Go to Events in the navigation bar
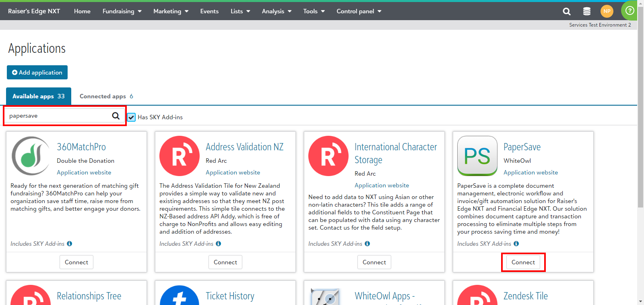This screenshot has height=305, width=644. point(209,11)
